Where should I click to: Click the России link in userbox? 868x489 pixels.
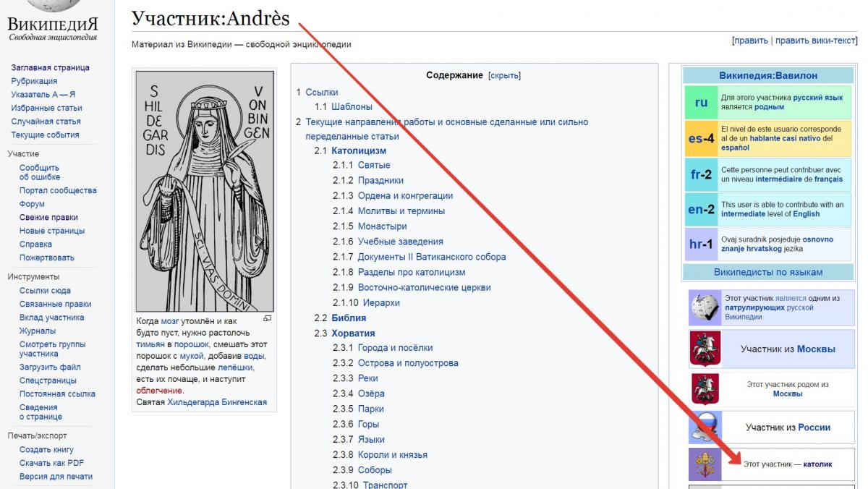point(814,428)
